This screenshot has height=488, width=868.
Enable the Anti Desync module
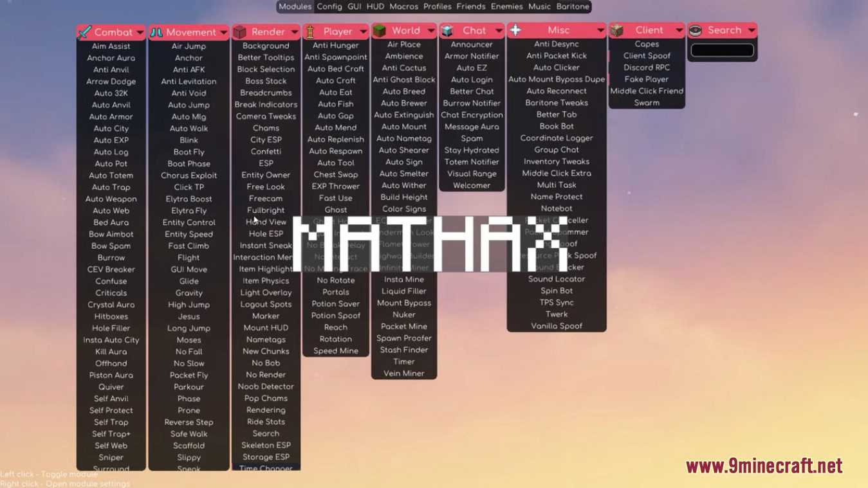pyautogui.click(x=557, y=44)
